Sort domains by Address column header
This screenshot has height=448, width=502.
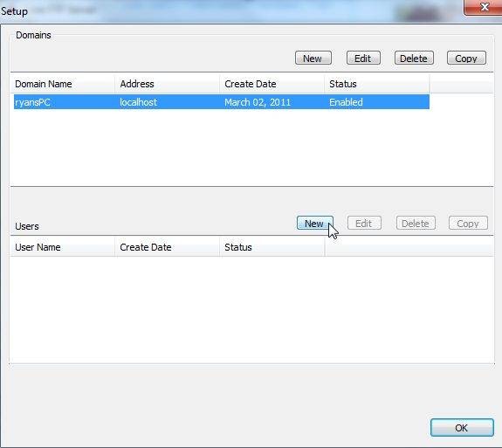coord(167,84)
